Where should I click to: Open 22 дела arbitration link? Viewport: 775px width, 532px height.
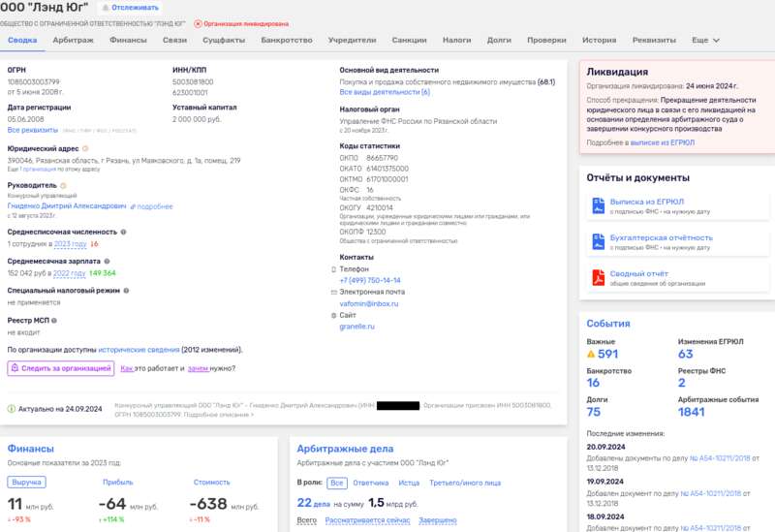click(313, 503)
